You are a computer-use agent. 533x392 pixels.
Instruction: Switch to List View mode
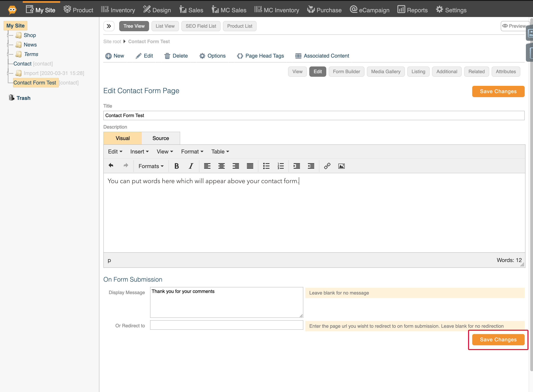click(165, 26)
